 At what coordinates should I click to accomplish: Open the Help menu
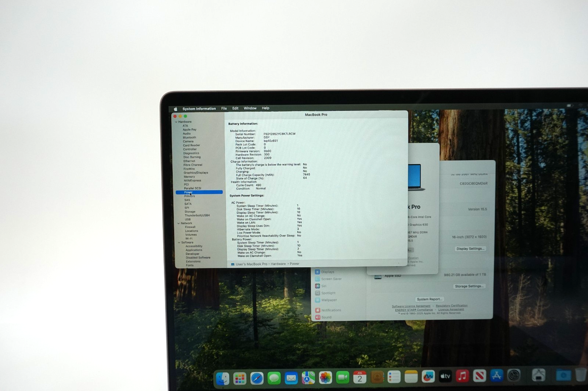pyautogui.click(x=265, y=108)
